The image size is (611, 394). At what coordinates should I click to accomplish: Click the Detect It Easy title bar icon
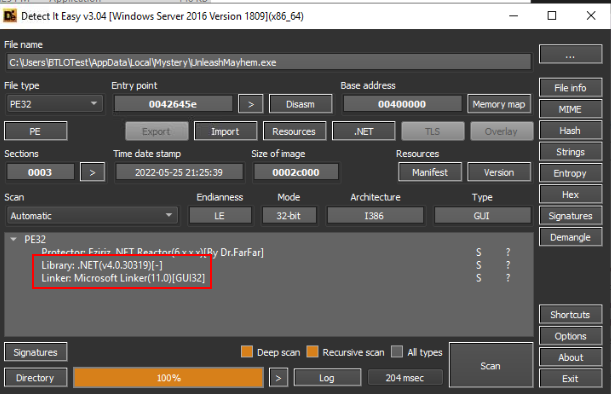[x=10, y=16]
